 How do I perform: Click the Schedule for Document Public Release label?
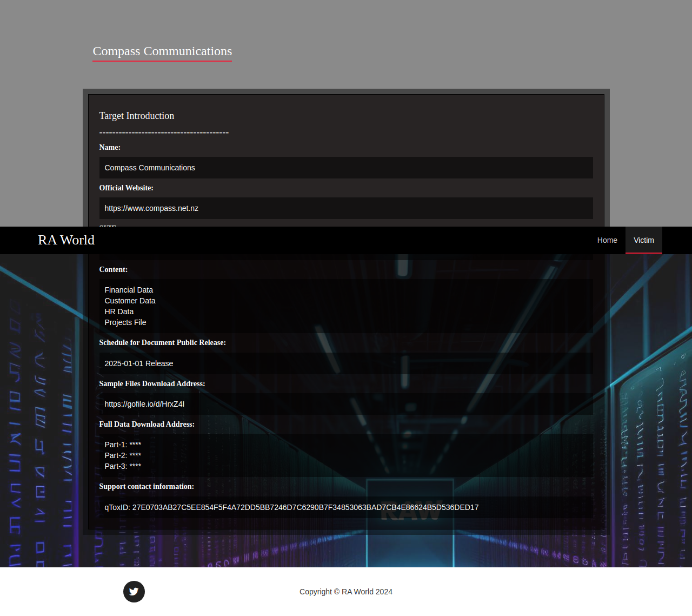click(x=162, y=342)
